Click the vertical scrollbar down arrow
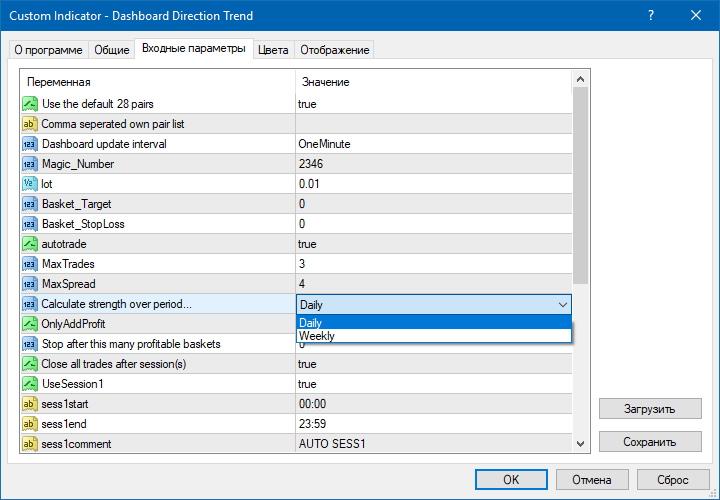Viewport: 720px width, 500px height. 581,444
